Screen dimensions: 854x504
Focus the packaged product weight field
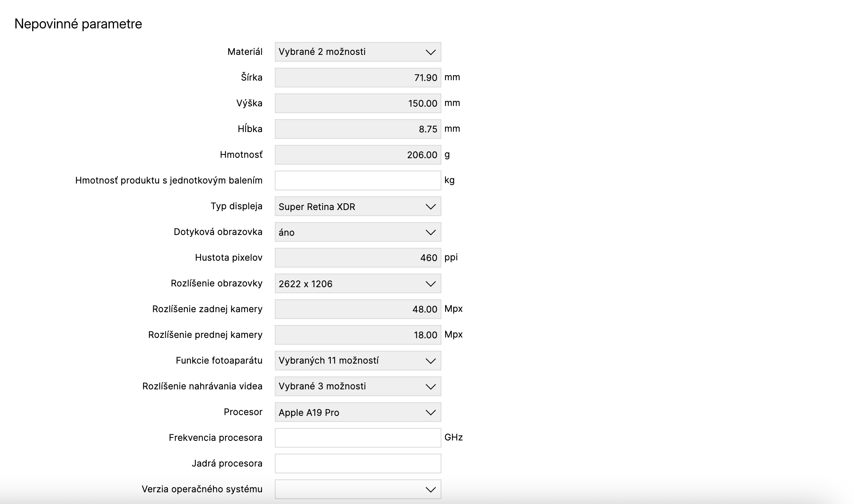tap(357, 180)
